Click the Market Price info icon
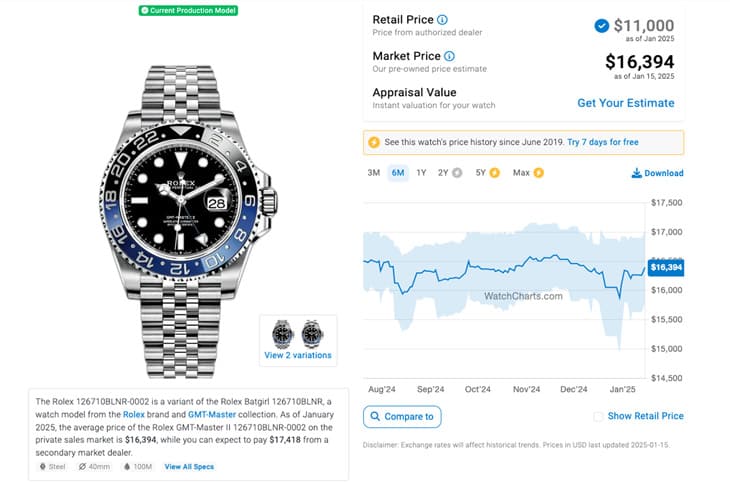Image resolution: width=730 pixels, height=482 pixels. 449,56
